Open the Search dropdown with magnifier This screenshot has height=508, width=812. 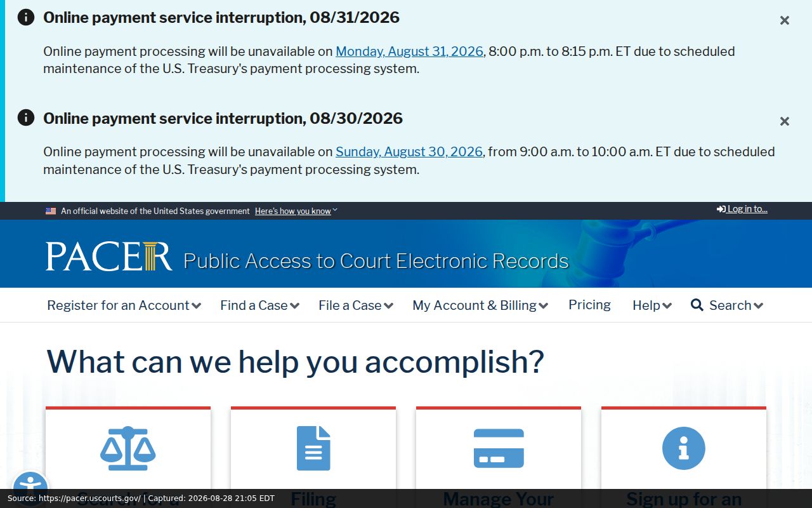[727, 305]
